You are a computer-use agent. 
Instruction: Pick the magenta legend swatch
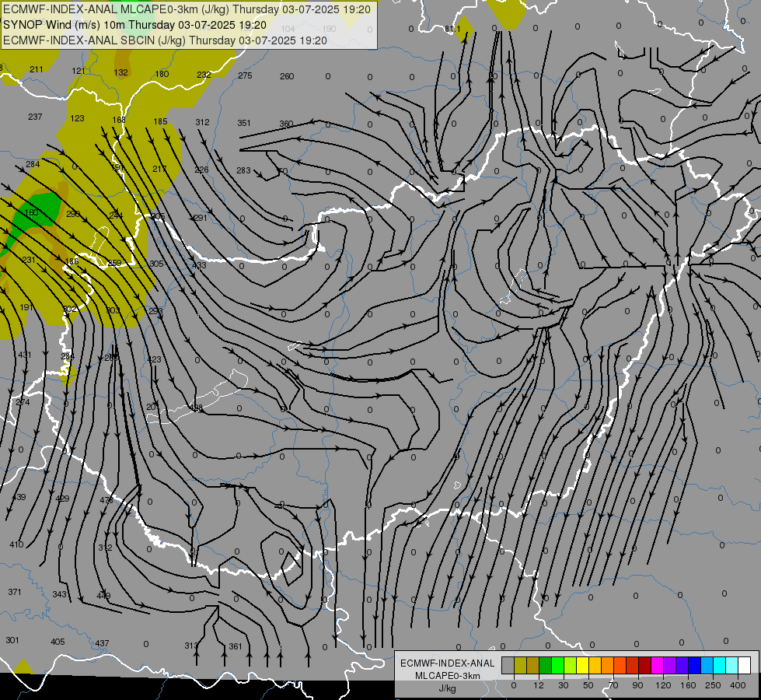(x=657, y=666)
